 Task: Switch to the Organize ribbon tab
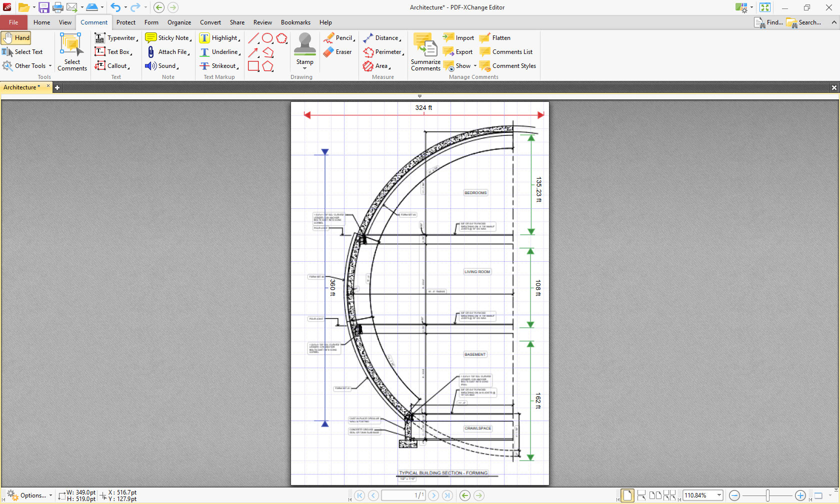pyautogui.click(x=179, y=22)
